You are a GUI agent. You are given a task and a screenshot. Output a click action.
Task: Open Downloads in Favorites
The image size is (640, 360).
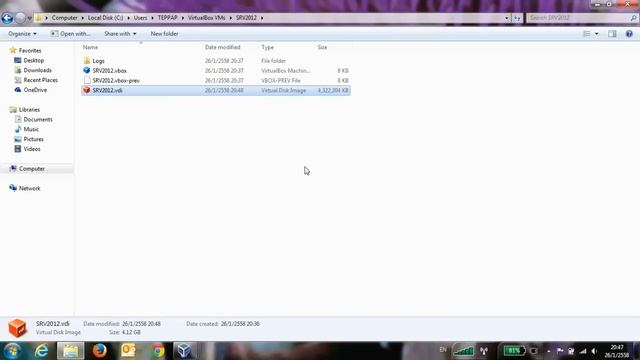37,70
